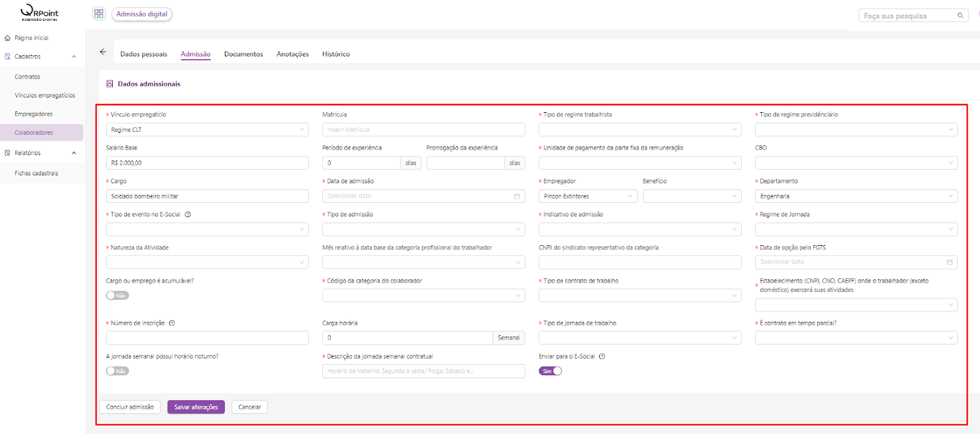This screenshot has width=980, height=434.
Task: Click the Salário Base input field
Action: [207, 163]
